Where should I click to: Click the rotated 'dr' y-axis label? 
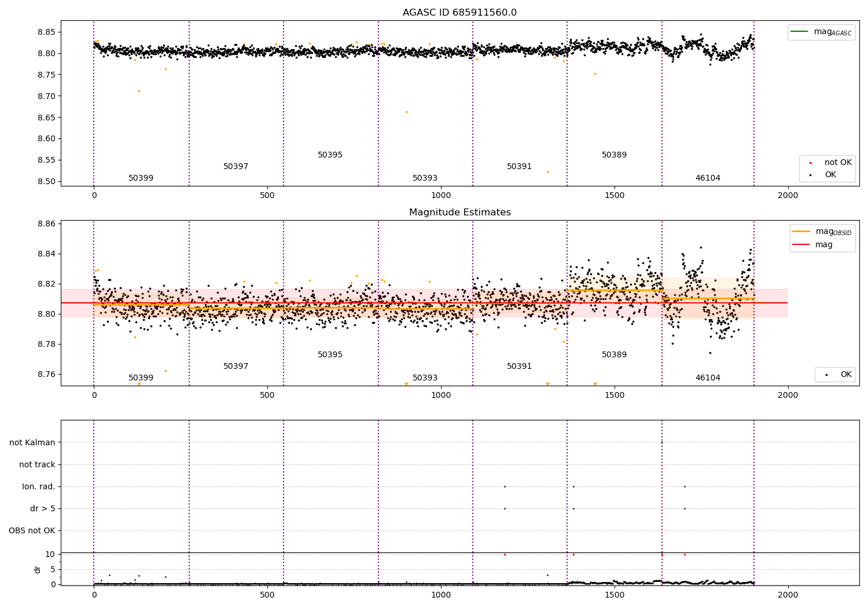tap(38, 569)
